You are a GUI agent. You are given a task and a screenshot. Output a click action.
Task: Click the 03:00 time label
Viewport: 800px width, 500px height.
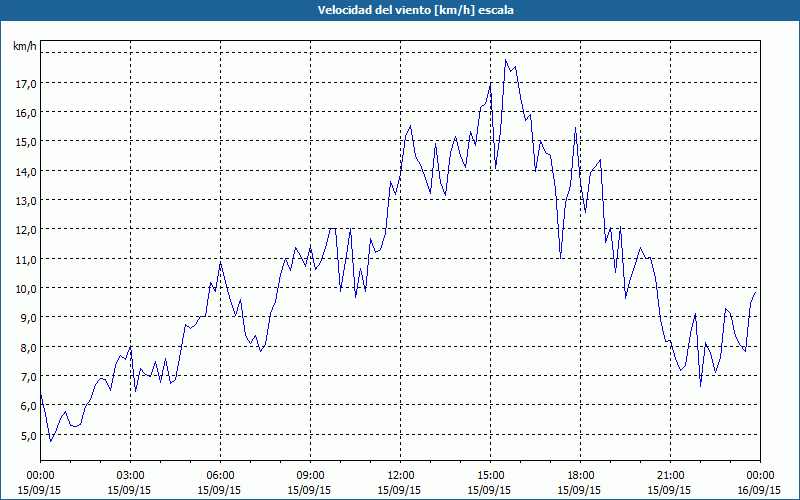point(131,476)
